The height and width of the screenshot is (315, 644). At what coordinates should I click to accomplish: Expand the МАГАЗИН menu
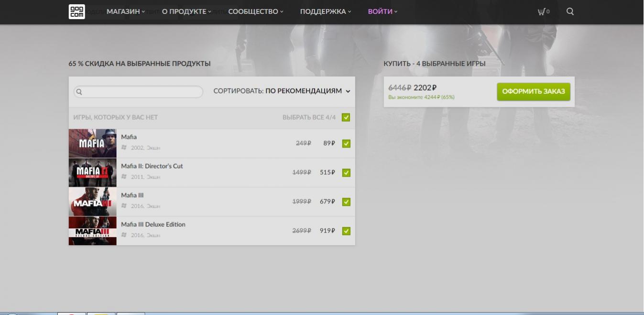tap(126, 11)
